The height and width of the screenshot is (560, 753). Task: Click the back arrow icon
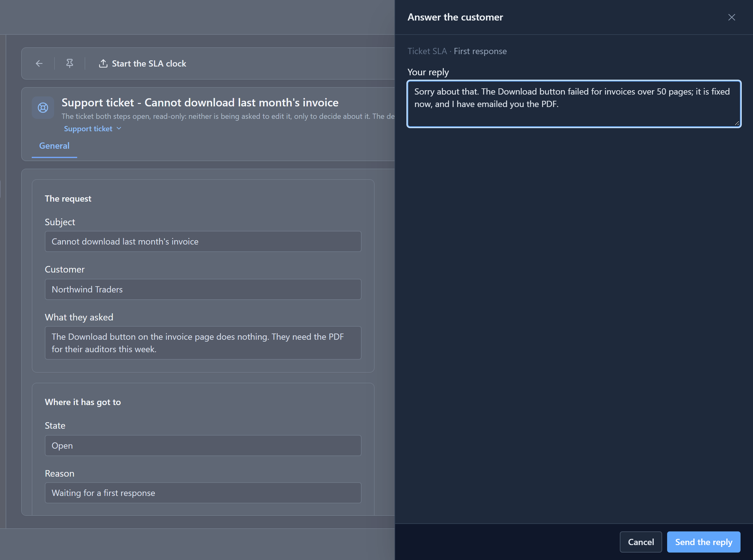39,63
